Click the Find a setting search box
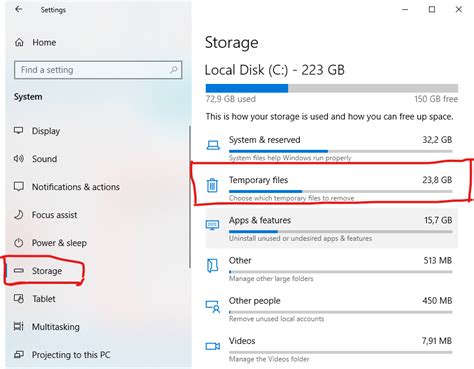The height and width of the screenshot is (369, 474). click(x=98, y=70)
